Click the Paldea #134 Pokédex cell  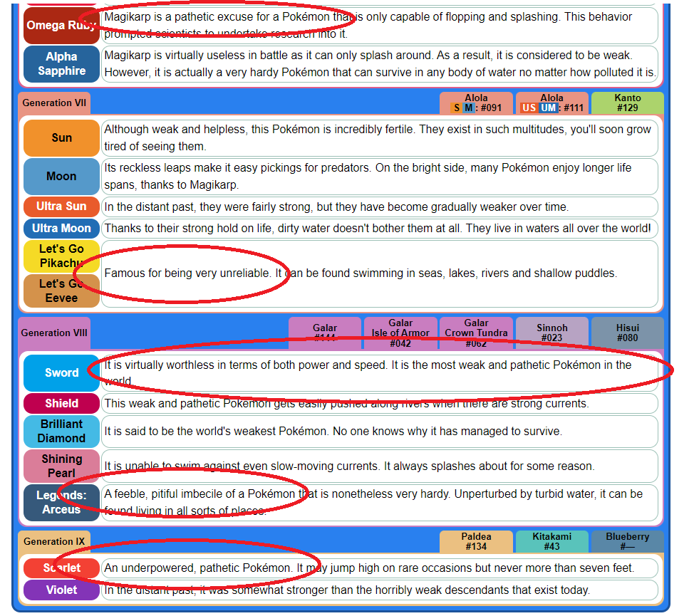477,541
